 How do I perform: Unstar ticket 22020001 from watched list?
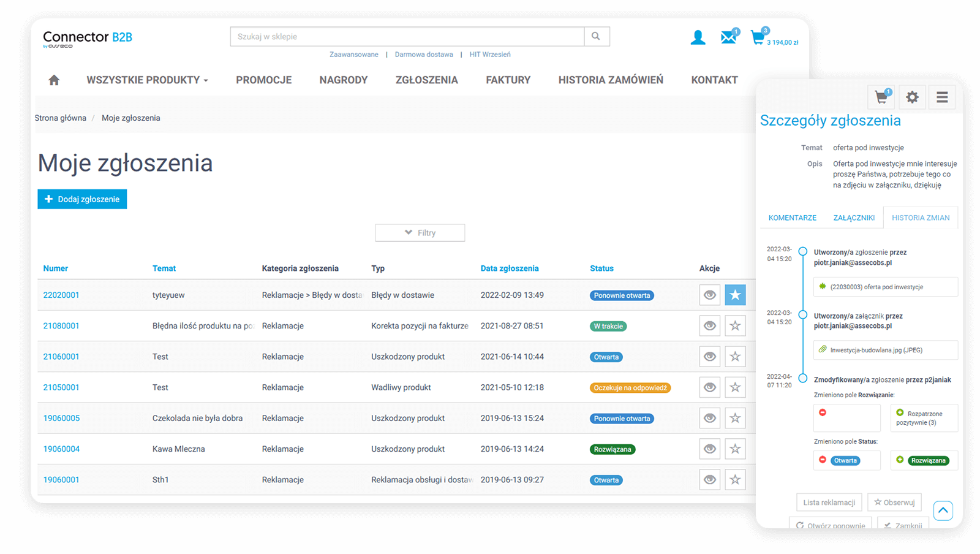(735, 295)
